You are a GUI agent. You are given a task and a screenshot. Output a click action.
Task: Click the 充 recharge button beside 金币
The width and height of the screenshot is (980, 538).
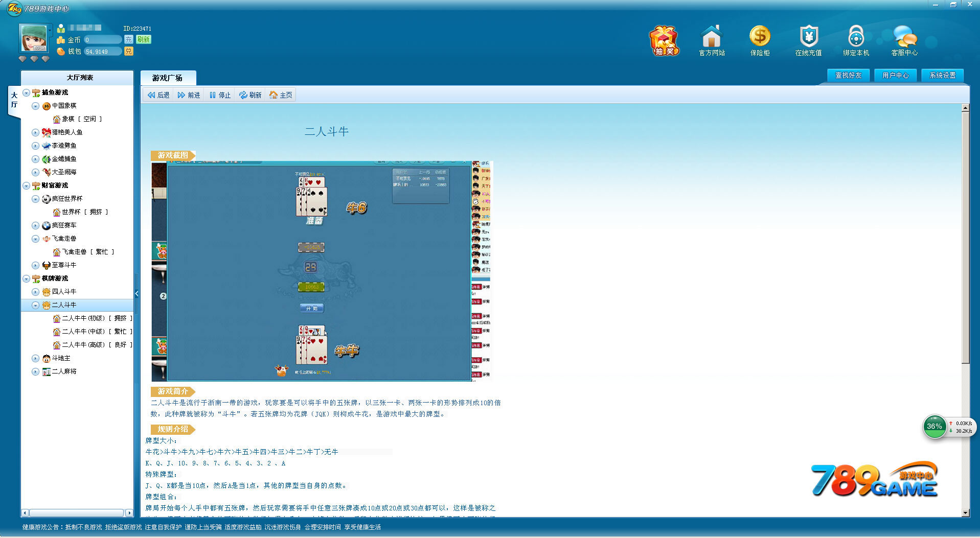[128, 39]
